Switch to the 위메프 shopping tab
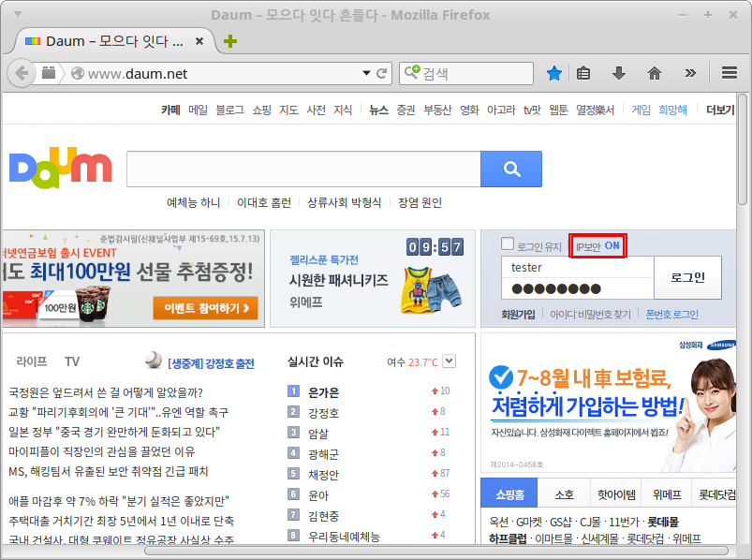Image resolution: width=752 pixels, height=560 pixels. coord(667,494)
